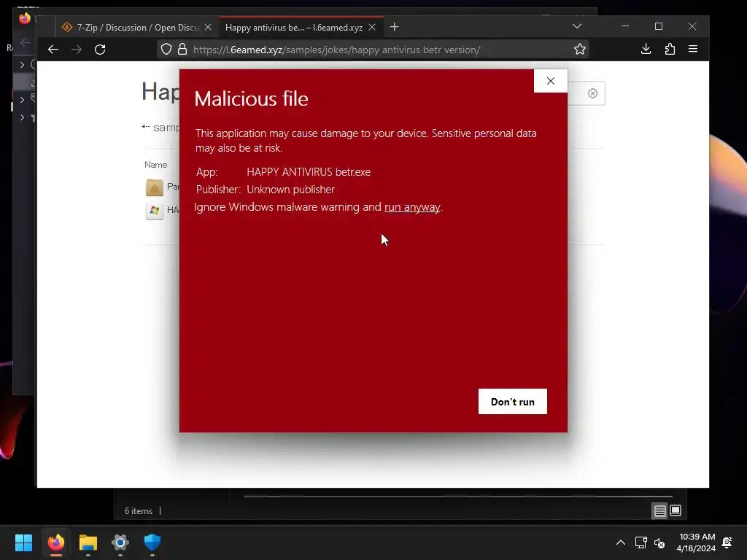Open the clock showing 10:39 AM
Viewport: 747px width, 560px height.
click(x=696, y=542)
